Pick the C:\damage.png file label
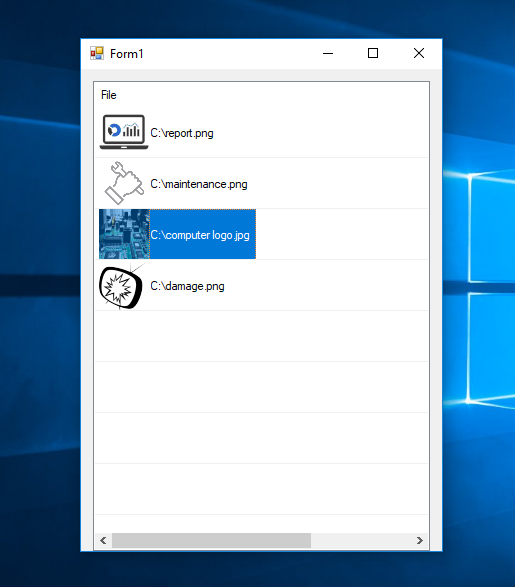Viewport: 515px width, 587px height. point(187,286)
